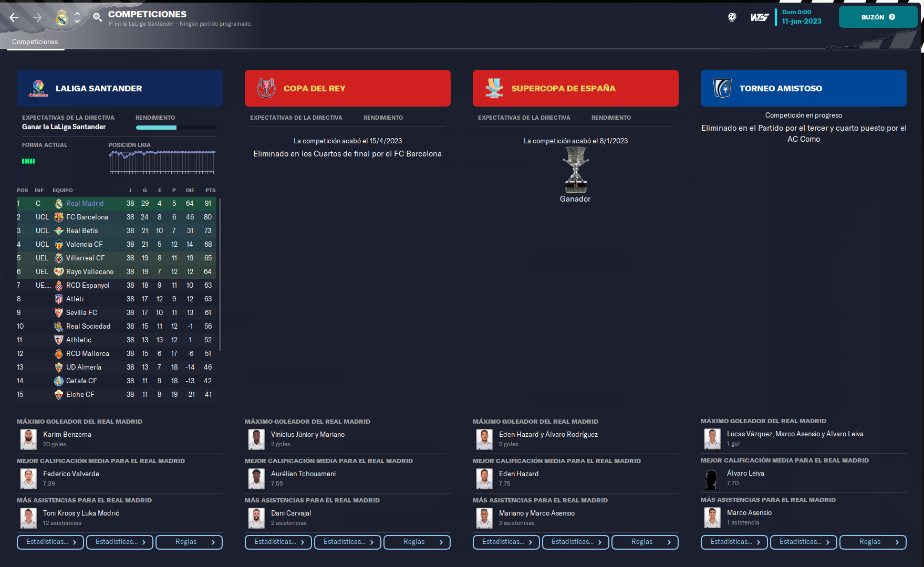Image resolution: width=924 pixels, height=567 pixels.
Task: Click Athletic club badge
Action: (59, 340)
